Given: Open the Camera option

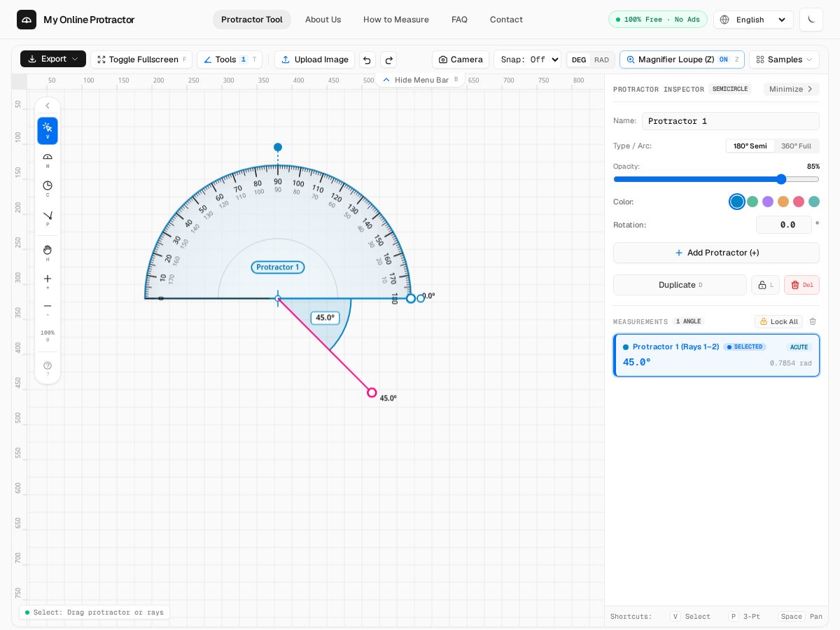Looking at the screenshot, I should point(461,59).
